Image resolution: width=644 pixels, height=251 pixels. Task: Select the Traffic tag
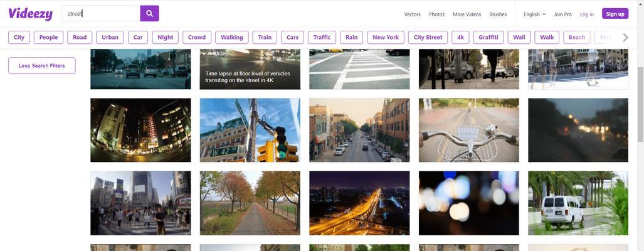pyautogui.click(x=322, y=38)
